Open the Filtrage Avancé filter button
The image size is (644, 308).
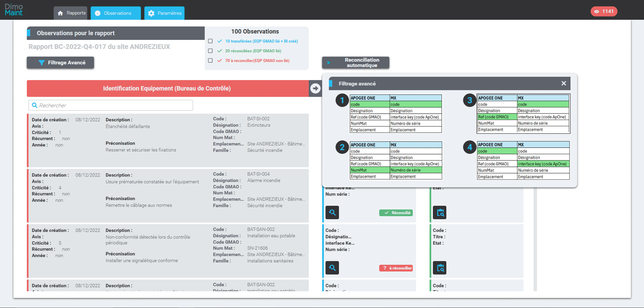point(60,63)
